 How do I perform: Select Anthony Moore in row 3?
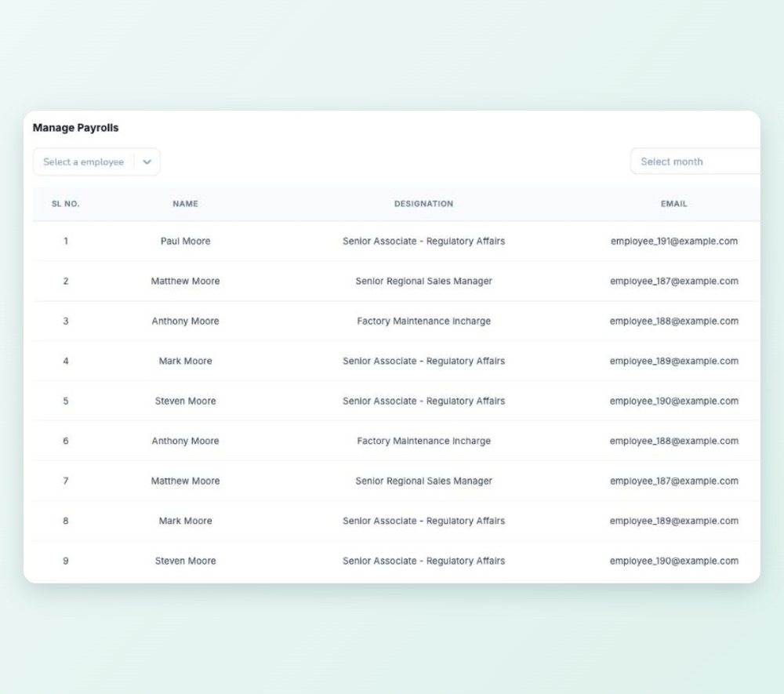point(186,321)
